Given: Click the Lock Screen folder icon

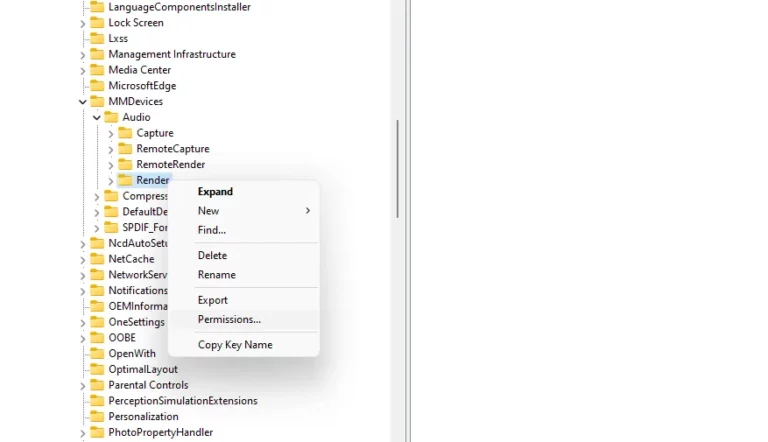Looking at the screenshot, I should 97,23.
